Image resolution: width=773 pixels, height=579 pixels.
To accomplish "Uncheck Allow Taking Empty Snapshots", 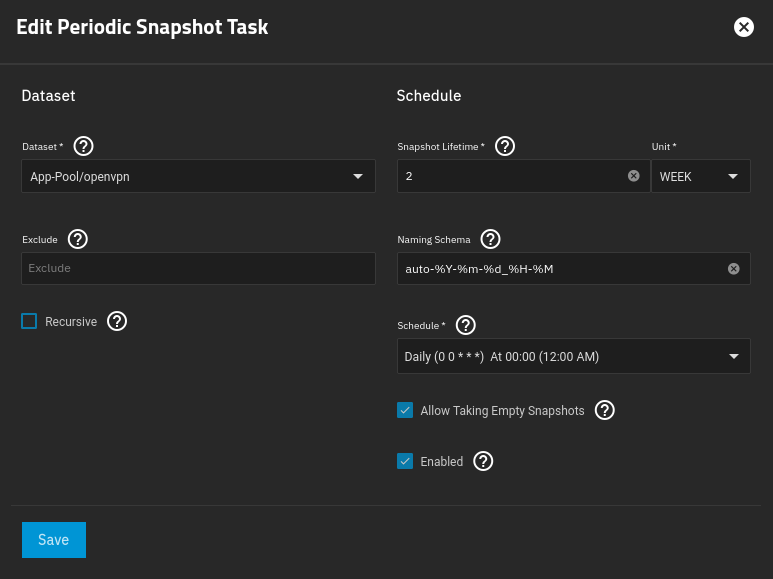I will pos(405,410).
